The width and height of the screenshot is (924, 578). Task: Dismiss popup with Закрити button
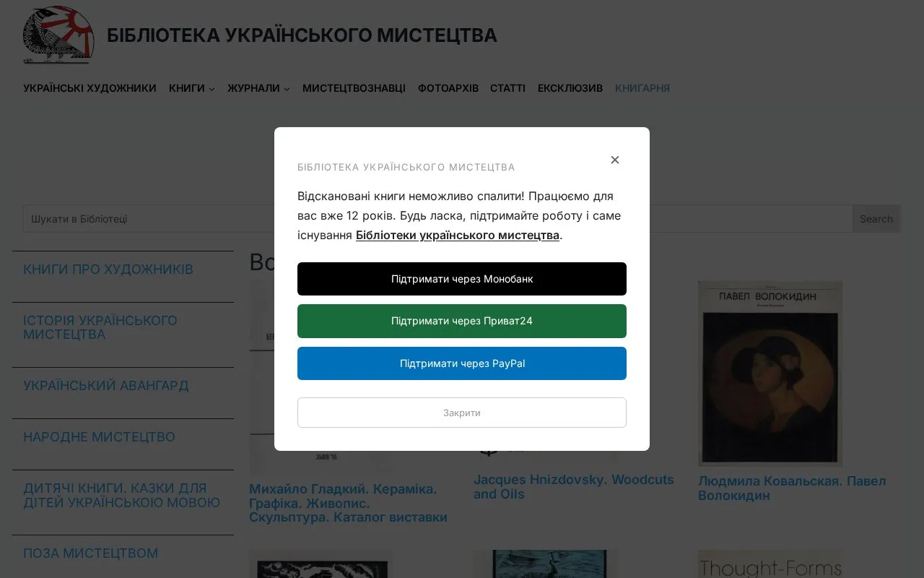click(x=462, y=413)
